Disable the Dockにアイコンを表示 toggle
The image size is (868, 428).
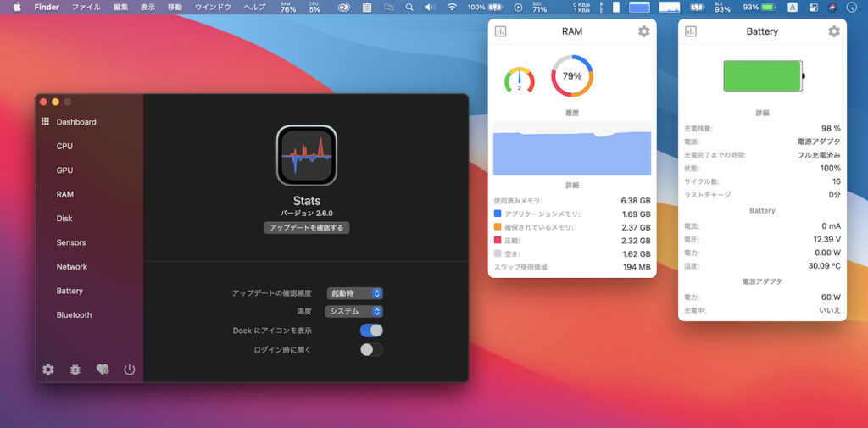(x=371, y=331)
